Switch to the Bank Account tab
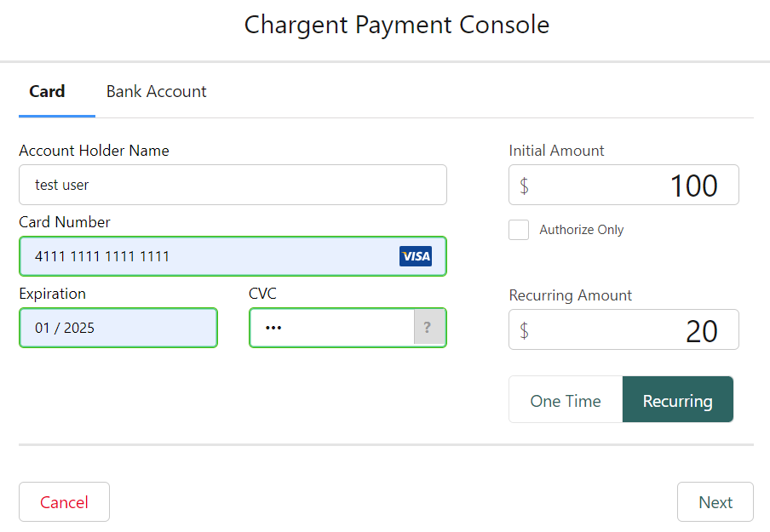 [x=156, y=91]
